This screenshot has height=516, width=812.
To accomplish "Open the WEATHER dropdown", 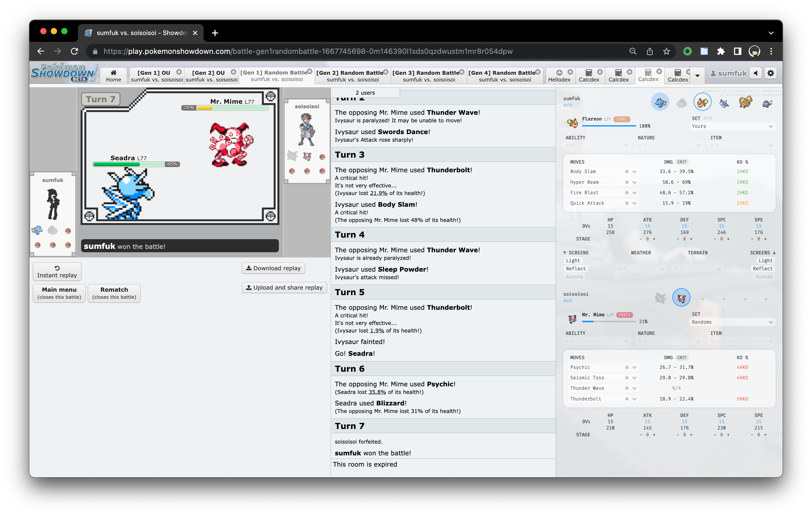I will click(641, 269).
